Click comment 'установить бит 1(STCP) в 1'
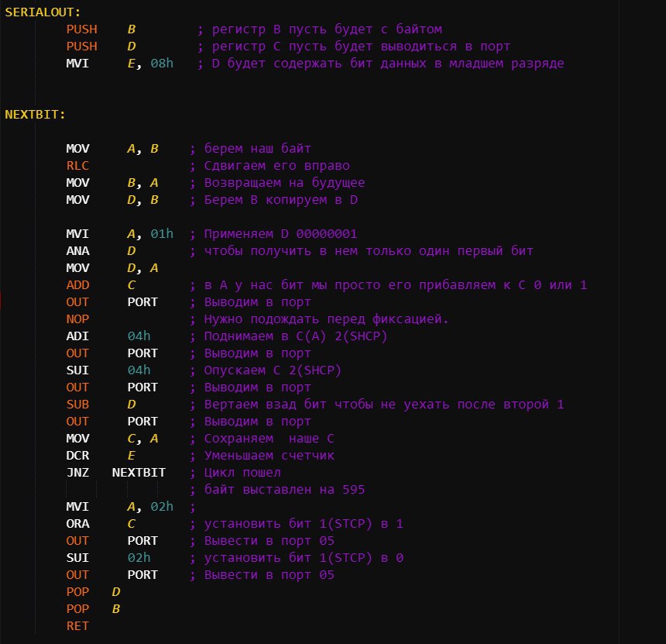The image size is (666, 644). [304, 523]
